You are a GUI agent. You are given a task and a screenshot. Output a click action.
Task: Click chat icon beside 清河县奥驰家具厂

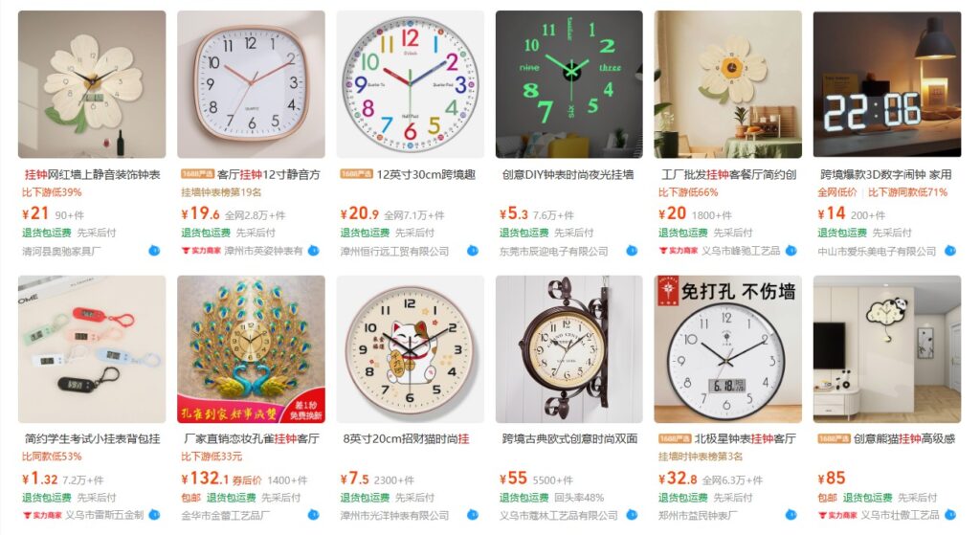154,251
